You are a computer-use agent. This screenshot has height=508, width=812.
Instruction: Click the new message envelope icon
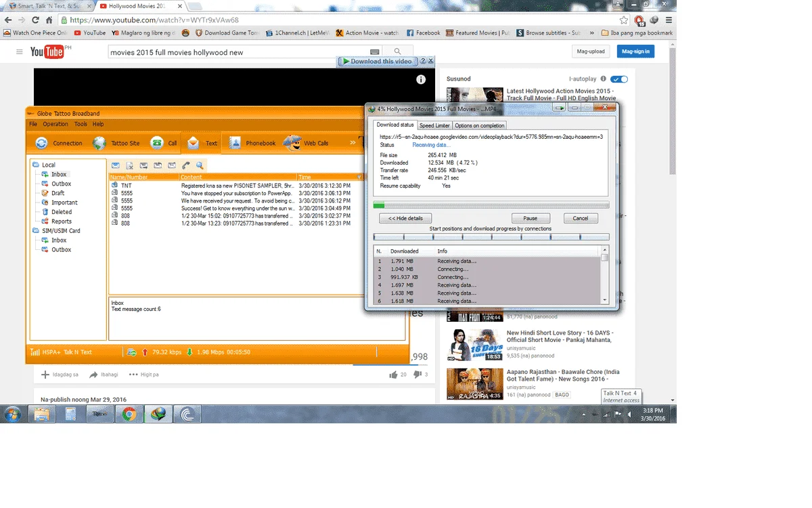pyautogui.click(x=116, y=165)
